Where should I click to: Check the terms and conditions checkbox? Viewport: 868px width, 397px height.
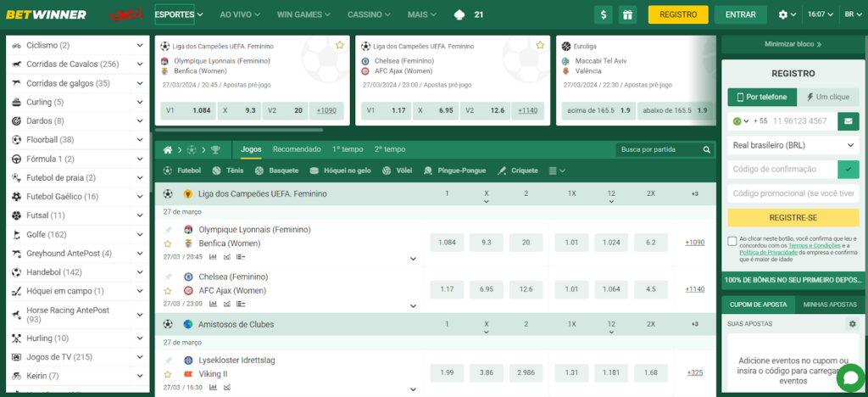(x=732, y=241)
